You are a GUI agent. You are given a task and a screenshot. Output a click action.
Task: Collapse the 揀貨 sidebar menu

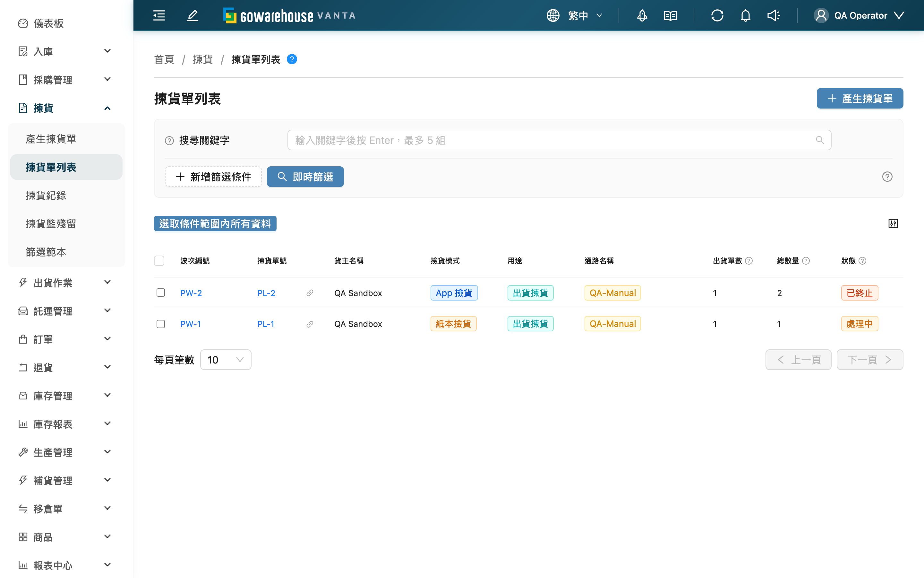tap(66, 108)
